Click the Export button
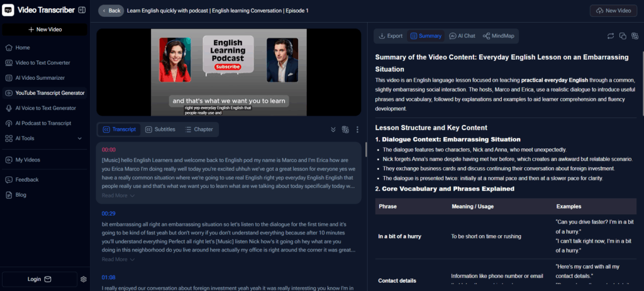 (x=390, y=36)
